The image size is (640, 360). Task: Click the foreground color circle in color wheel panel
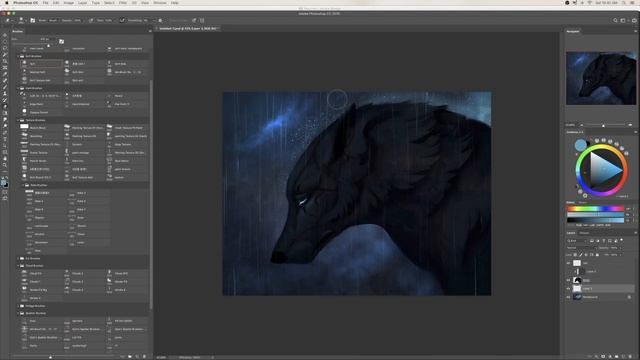[580, 145]
